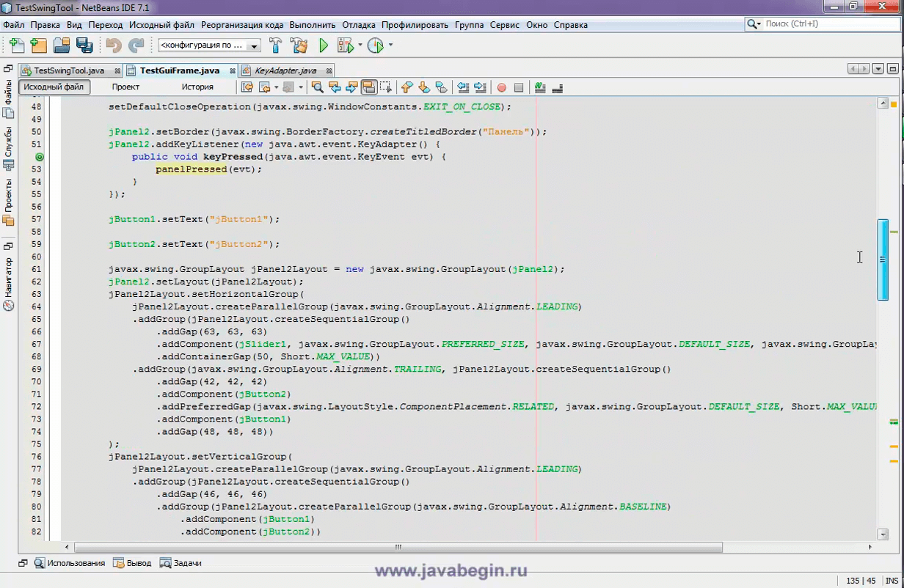904x588 pixels.
Task: Click the Uncomment icon in editor toolbar
Action: (x=557, y=87)
